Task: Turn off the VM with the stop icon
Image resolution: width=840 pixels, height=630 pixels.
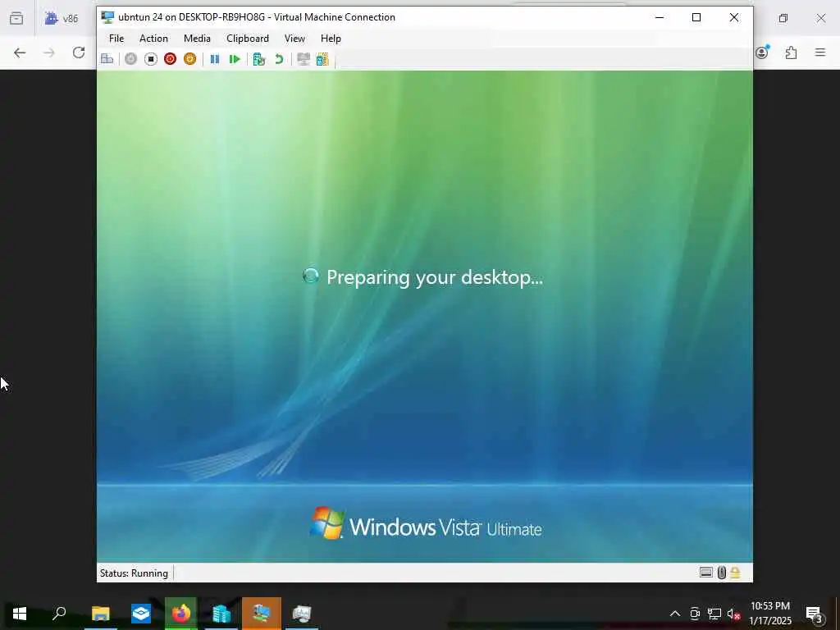Action: click(151, 59)
